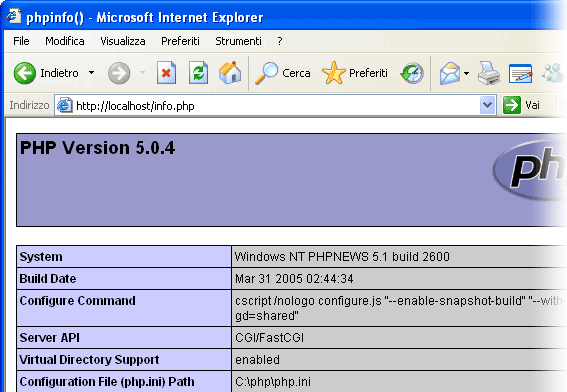Click the 'System' row label
Viewport: 567px width, 392px height.
coord(41,257)
